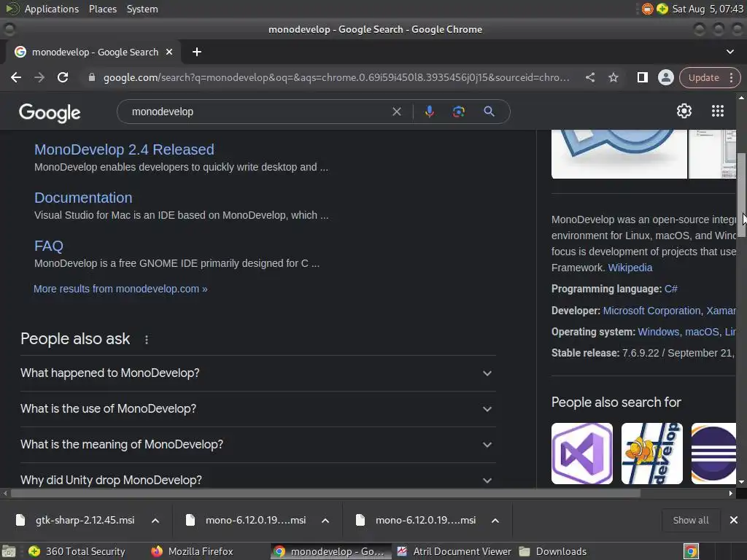747x560 pixels.
Task: Open the Chrome profile avatar
Action: (x=665, y=77)
